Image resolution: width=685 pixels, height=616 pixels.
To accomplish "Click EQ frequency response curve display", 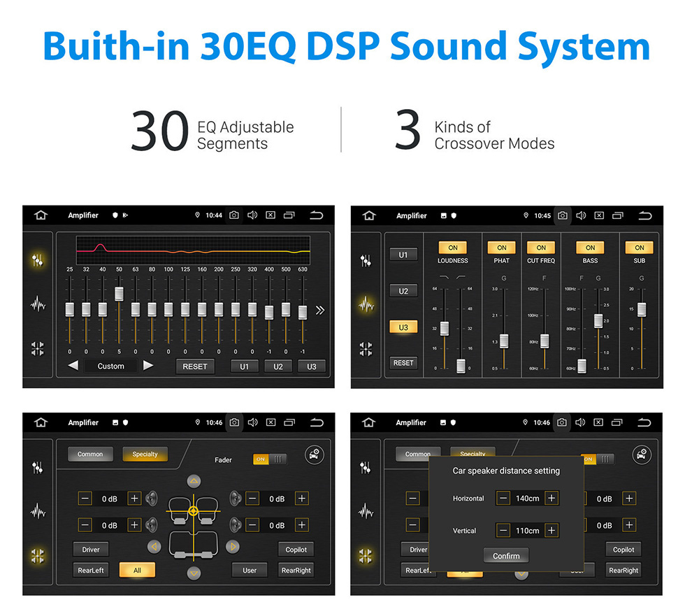I will [193, 250].
